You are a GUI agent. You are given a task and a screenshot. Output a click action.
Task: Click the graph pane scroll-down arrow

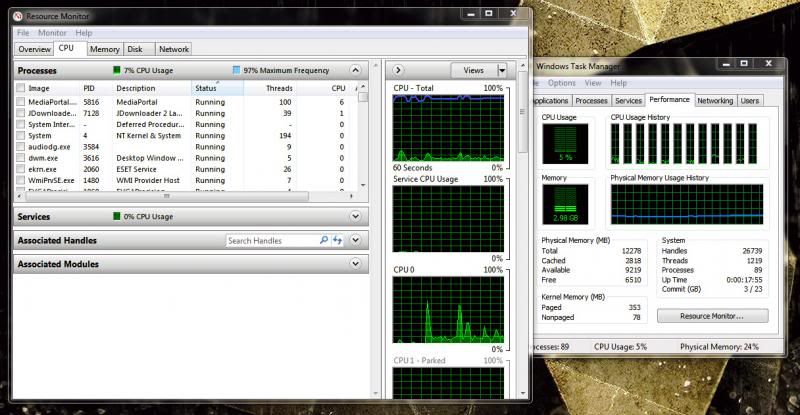pos(522,394)
